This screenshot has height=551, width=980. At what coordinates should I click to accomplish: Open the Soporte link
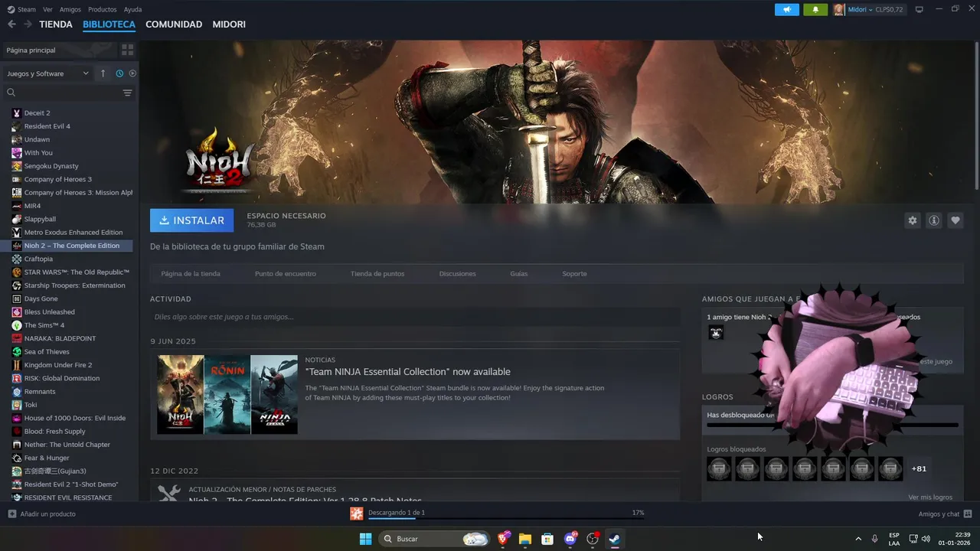[574, 274]
